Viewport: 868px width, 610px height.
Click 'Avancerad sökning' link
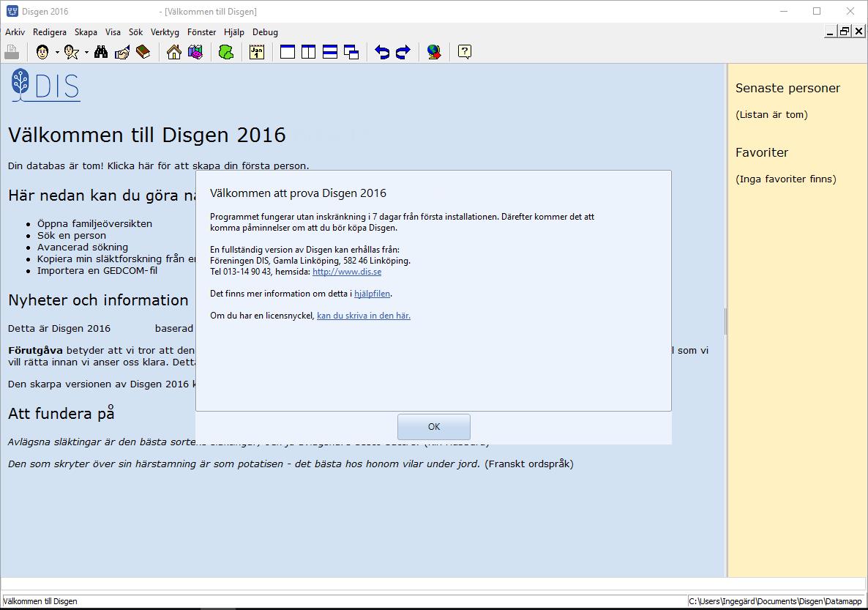pyautogui.click(x=83, y=247)
